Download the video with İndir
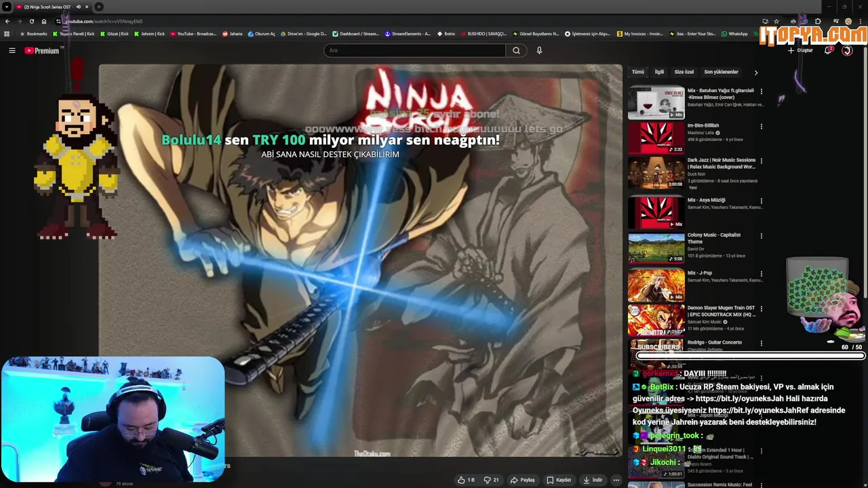The height and width of the screenshot is (488, 868). coord(592,480)
